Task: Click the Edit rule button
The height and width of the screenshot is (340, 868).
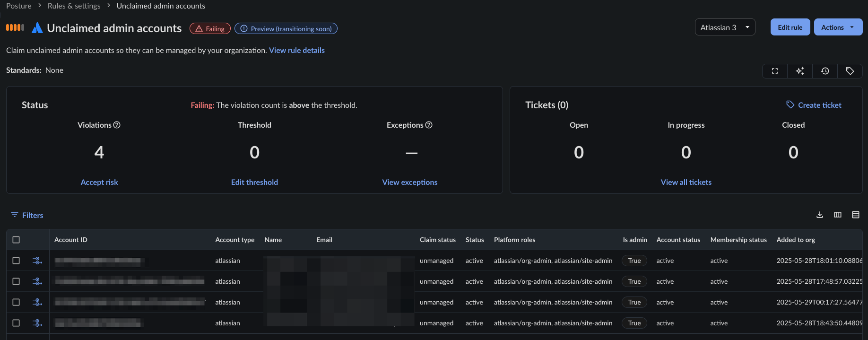Action: tap(790, 27)
